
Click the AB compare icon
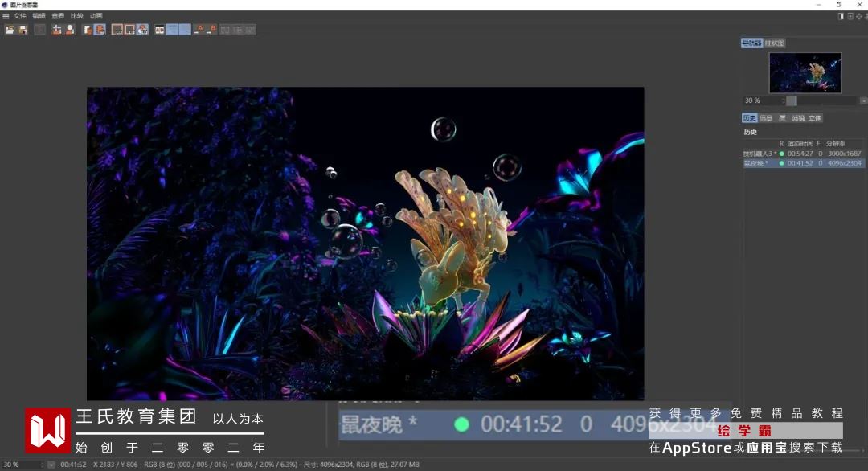tap(159, 29)
